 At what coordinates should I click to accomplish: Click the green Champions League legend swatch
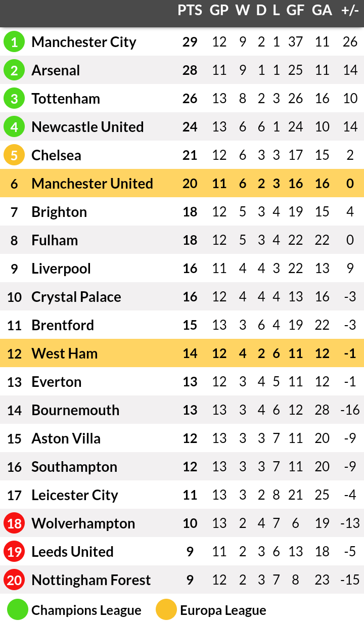(x=17, y=610)
